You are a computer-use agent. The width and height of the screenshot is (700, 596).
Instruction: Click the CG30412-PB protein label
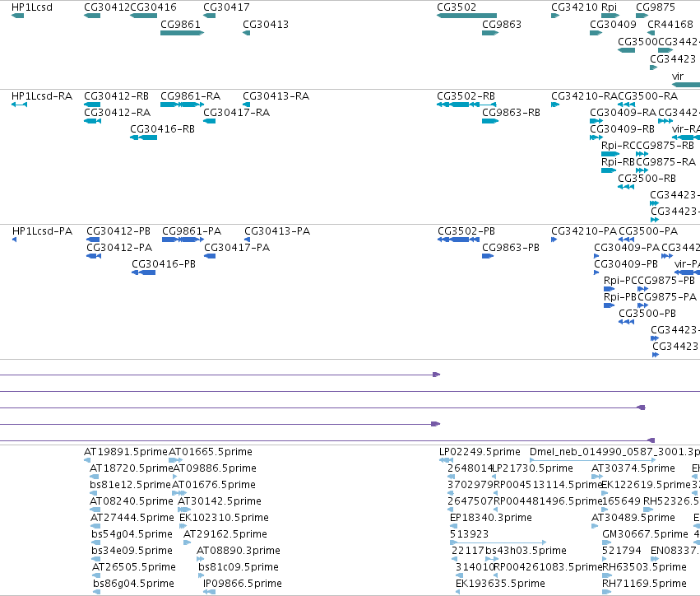click(x=118, y=231)
